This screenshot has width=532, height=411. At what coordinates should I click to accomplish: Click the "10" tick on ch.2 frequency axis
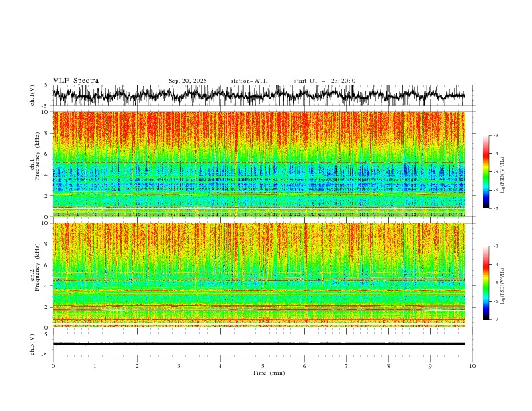[46, 223]
